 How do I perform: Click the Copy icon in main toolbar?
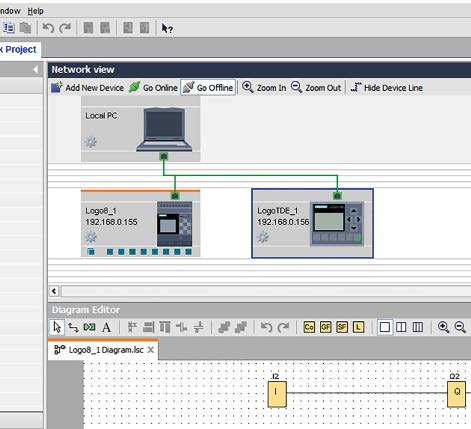pos(9,28)
